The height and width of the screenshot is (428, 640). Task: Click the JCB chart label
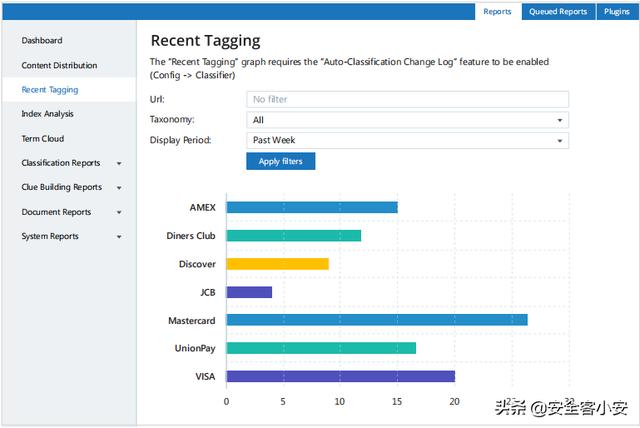click(x=208, y=293)
